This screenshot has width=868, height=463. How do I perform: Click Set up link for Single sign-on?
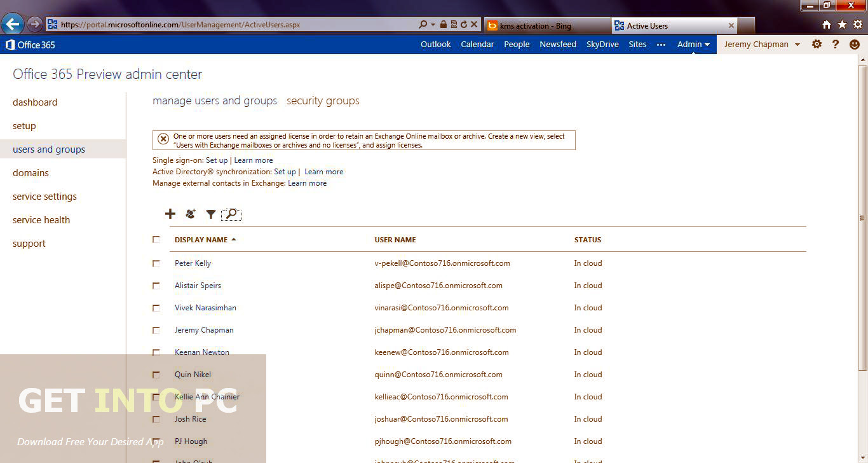pyautogui.click(x=217, y=160)
